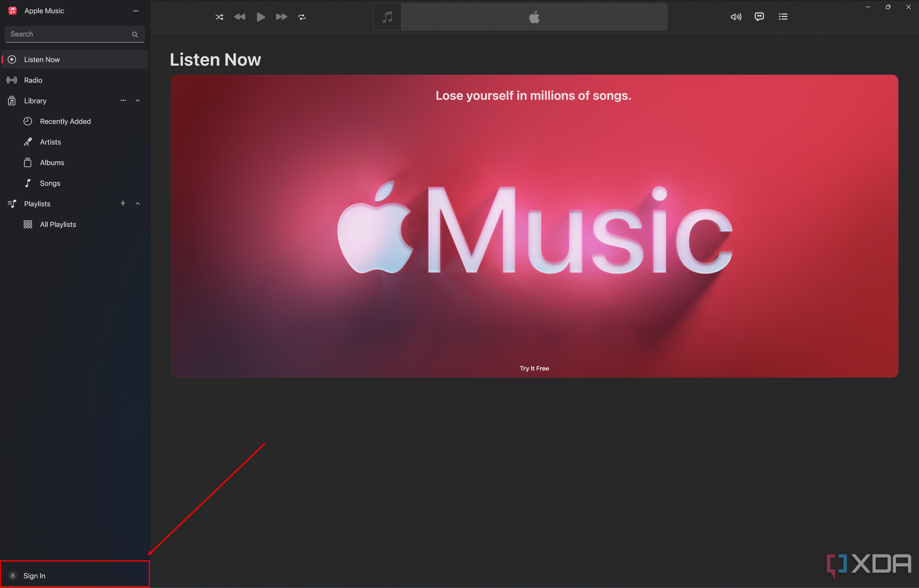The image size is (919, 588).
Task: Click Try It Free promotional link
Action: 534,368
